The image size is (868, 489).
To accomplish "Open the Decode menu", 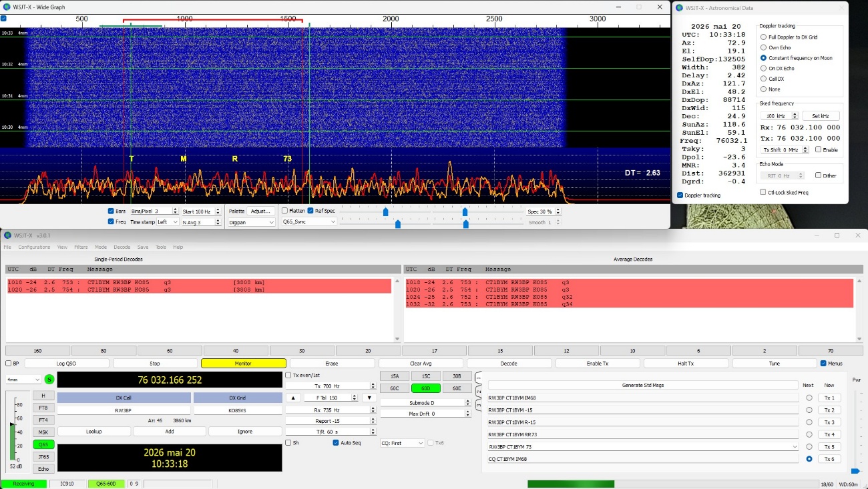I will 122,247.
